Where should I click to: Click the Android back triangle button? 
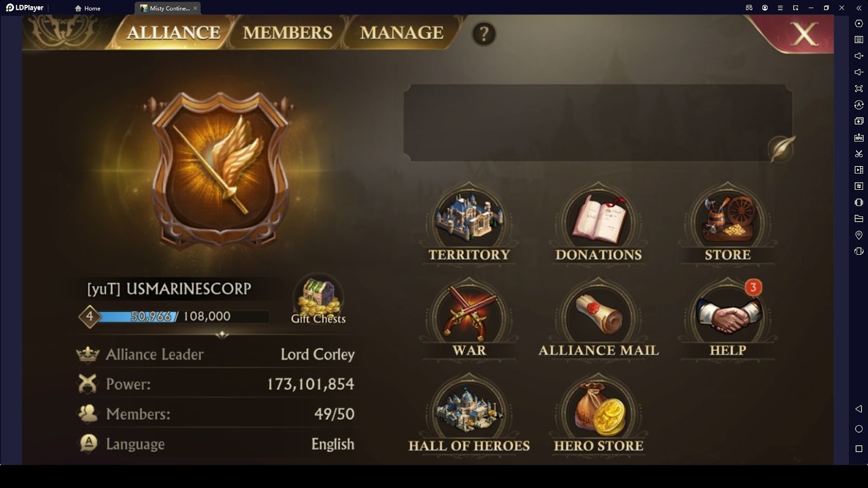(858, 409)
